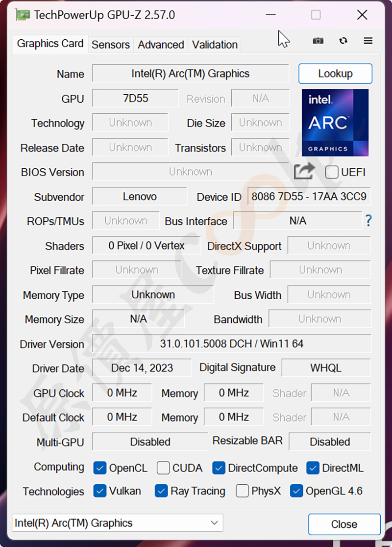The image size is (392, 547).
Task: Click the Lookup button
Action: 335,74
